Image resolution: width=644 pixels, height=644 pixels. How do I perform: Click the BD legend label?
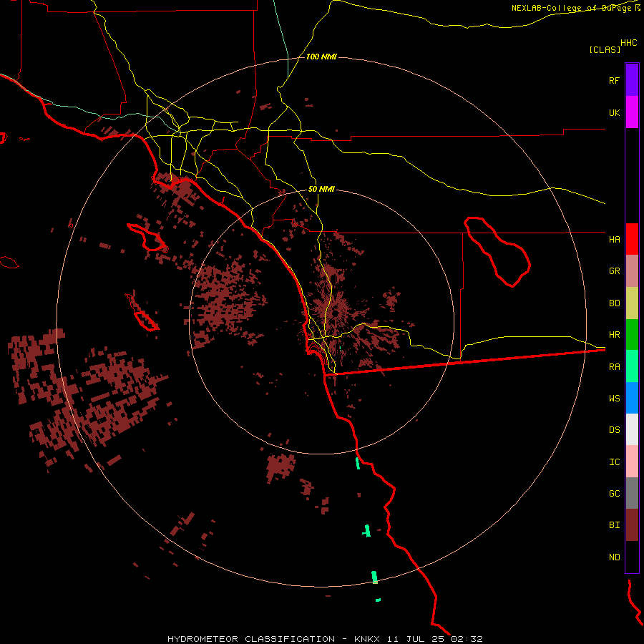point(614,303)
